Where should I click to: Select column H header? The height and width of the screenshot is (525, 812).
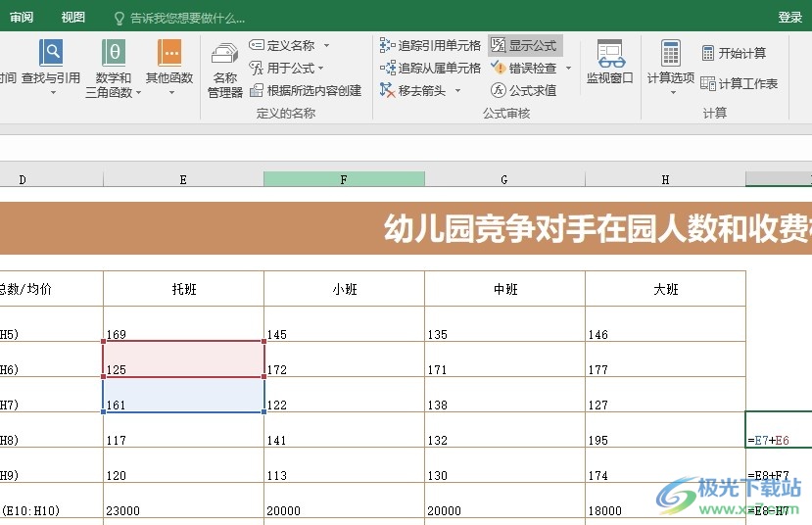coord(665,179)
